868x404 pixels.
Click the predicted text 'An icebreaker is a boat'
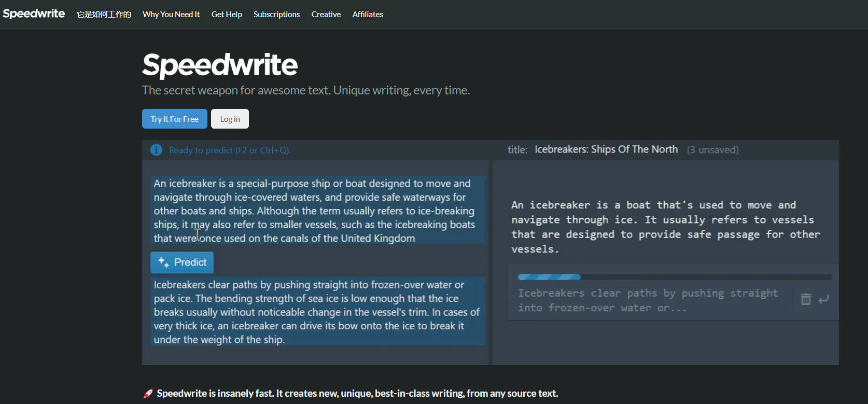[x=666, y=227]
